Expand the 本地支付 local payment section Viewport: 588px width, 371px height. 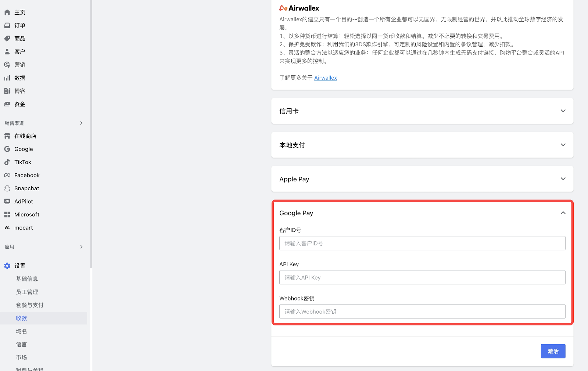coord(563,145)
